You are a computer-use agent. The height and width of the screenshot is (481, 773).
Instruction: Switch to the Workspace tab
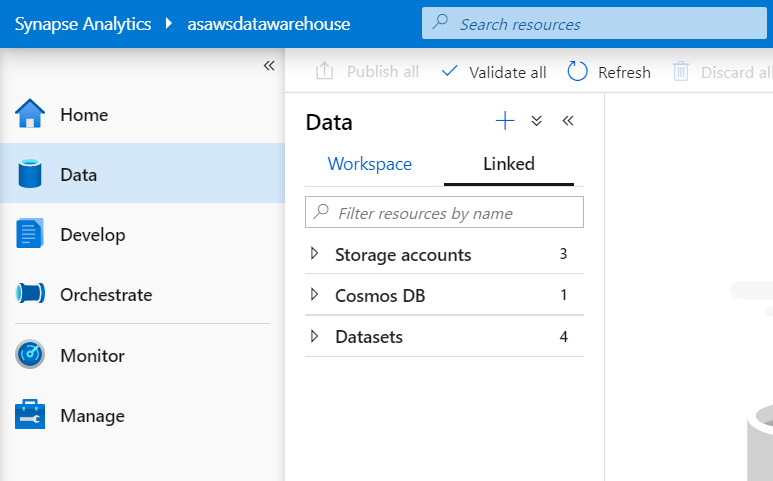click(370, 164)
